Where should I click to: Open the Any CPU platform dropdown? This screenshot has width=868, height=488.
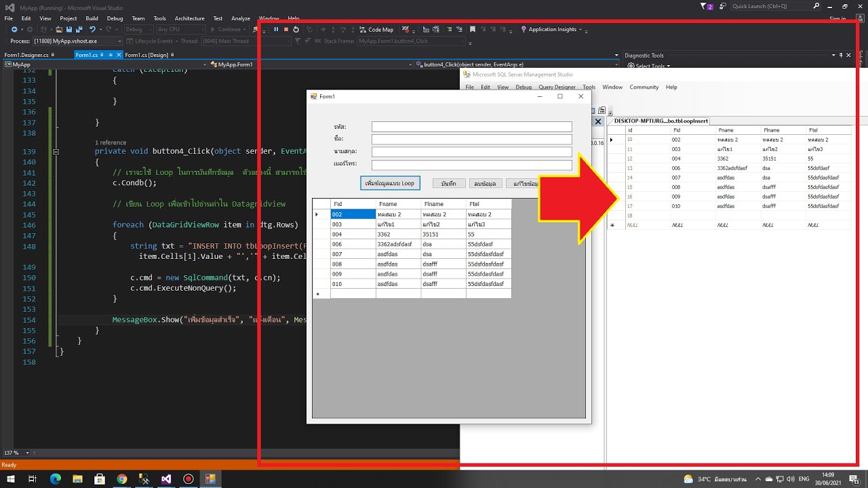coord(180,29)
